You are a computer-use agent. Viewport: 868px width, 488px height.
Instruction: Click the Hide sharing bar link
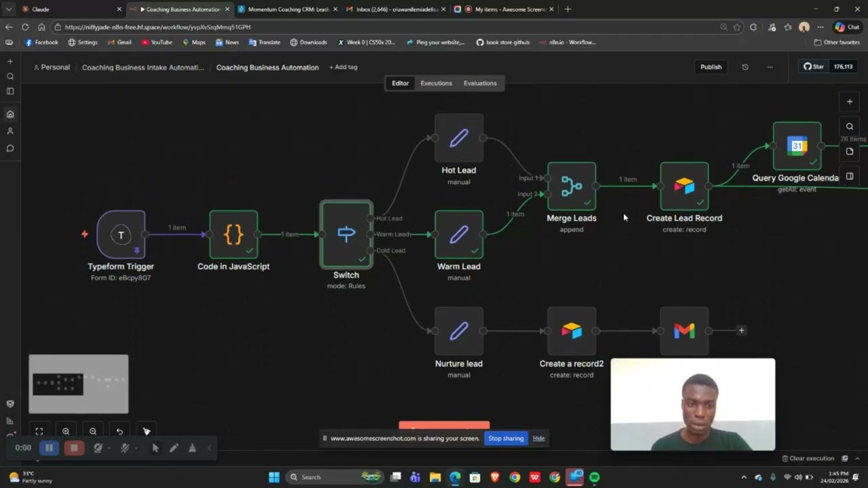538,439
